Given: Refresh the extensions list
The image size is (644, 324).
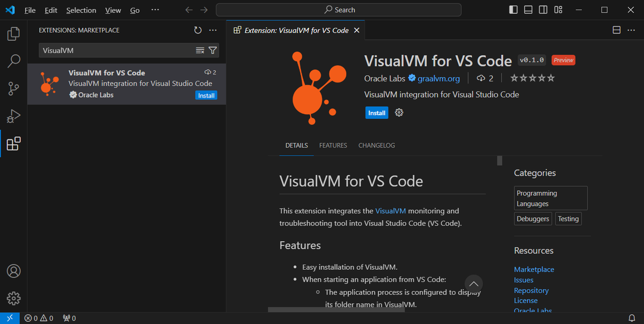Looking at the screenshot, I should pyautogui.click(x=198, y=31).
